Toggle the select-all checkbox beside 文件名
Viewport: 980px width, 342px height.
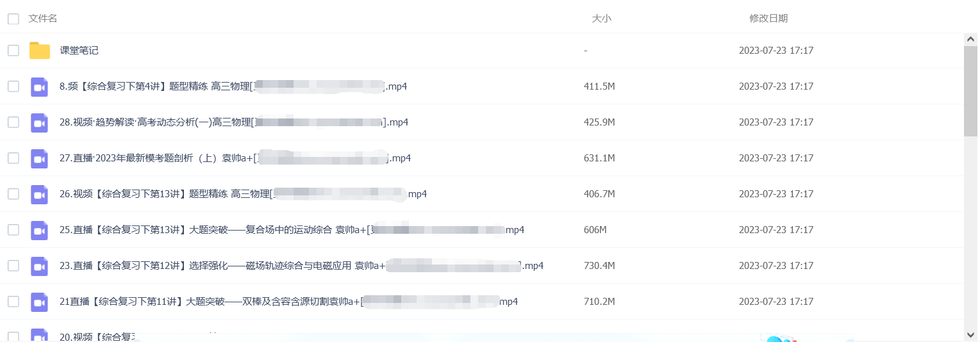13,19
